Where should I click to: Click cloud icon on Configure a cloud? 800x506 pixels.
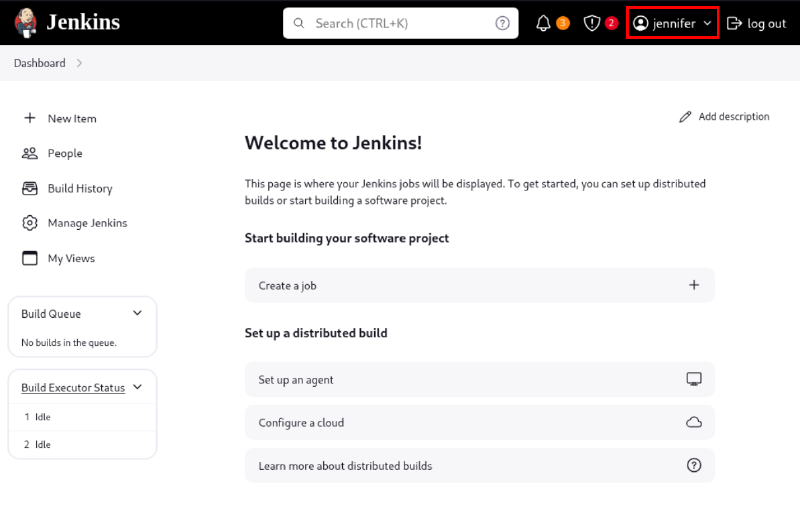pyautogui.click(x=694, y=422)
